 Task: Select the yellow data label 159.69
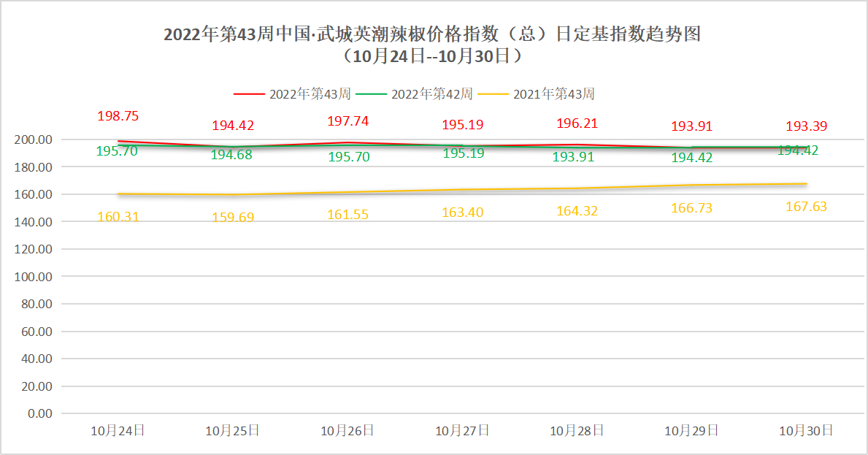click(x=232, y=218)
